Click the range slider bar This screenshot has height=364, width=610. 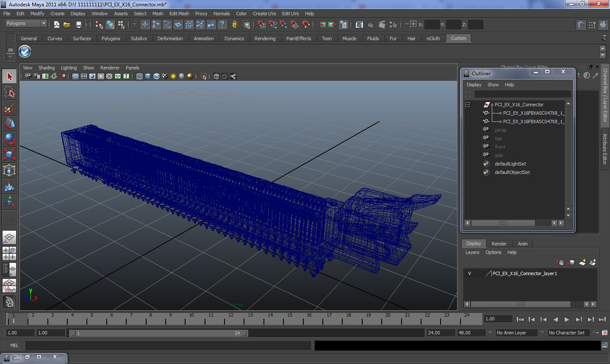158,333
